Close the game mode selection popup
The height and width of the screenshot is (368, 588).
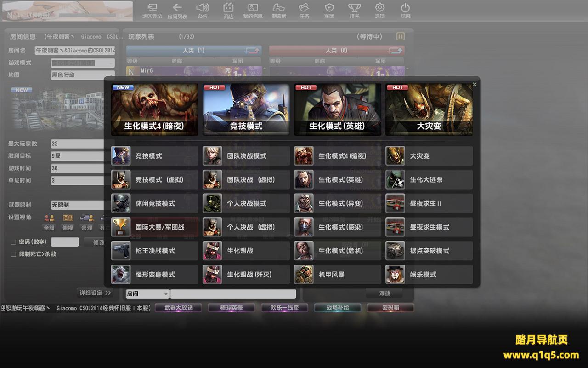475,85
